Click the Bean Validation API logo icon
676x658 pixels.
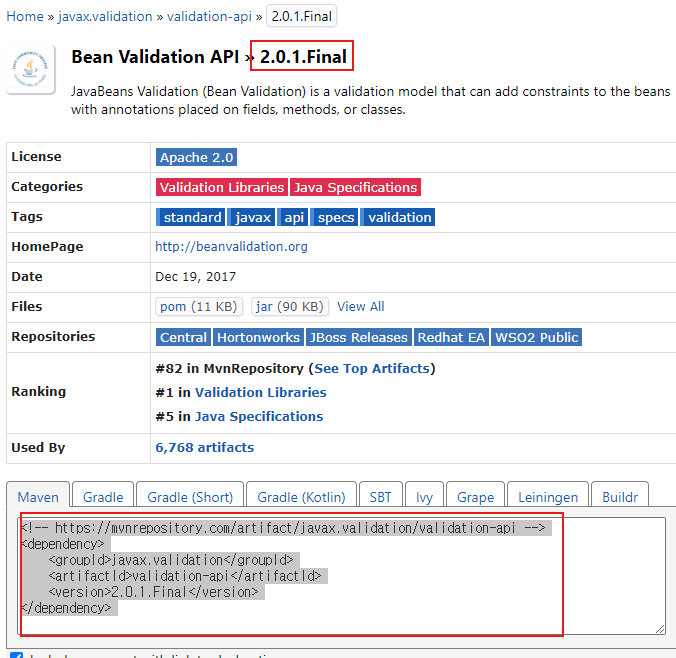tap(30, 69)
